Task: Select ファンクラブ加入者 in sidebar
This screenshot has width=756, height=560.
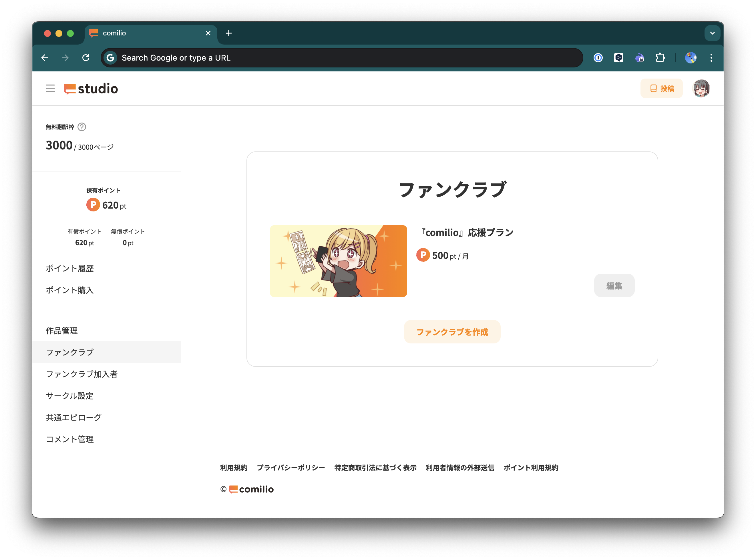Action: coord(82,374)
